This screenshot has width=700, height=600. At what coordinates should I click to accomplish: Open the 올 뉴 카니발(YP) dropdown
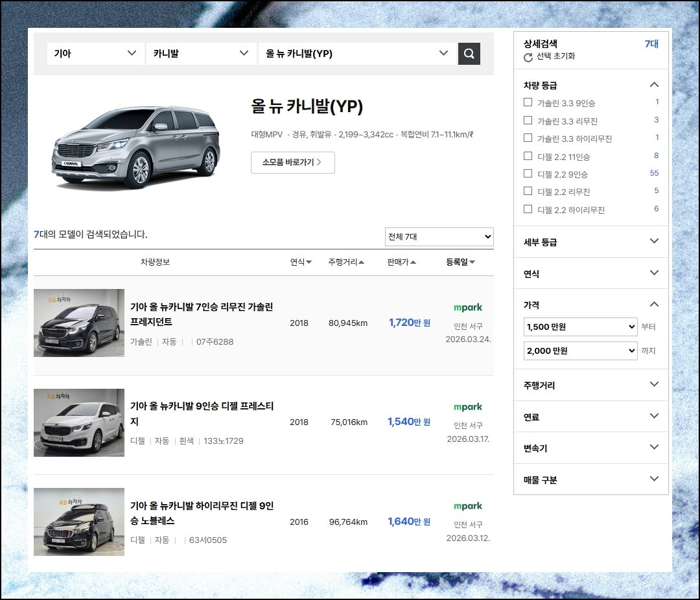358,54
